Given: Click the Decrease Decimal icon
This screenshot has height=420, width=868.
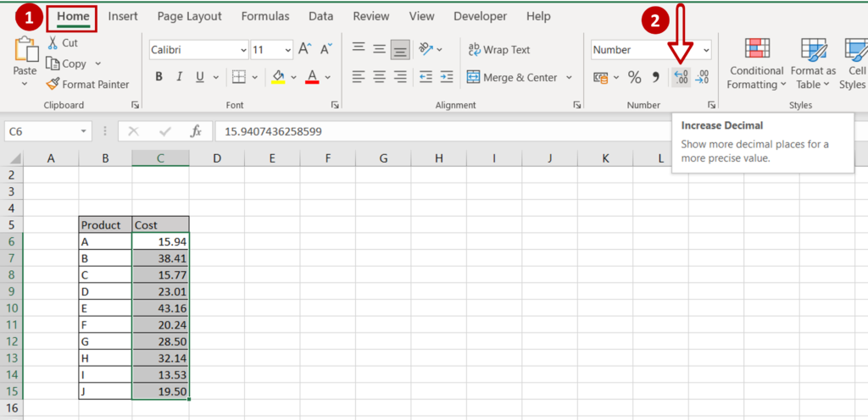Looking at the screenshot, I should pos(702,77).
